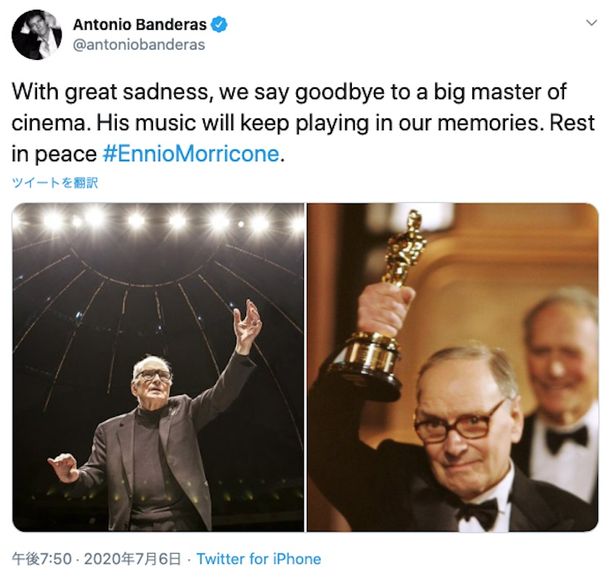Visit the @antoniobanderas handle
615x582 pixels.
tap(139, 45)
